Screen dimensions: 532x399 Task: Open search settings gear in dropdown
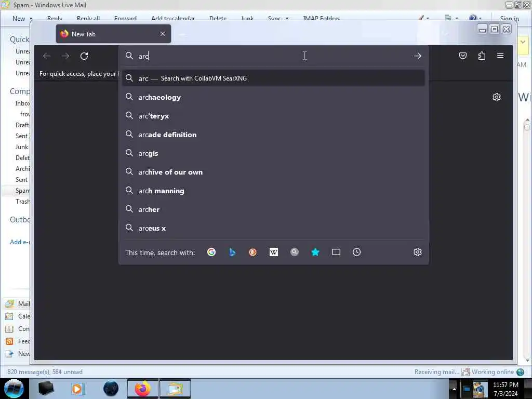pyautogui.click(x=418, y=252)
